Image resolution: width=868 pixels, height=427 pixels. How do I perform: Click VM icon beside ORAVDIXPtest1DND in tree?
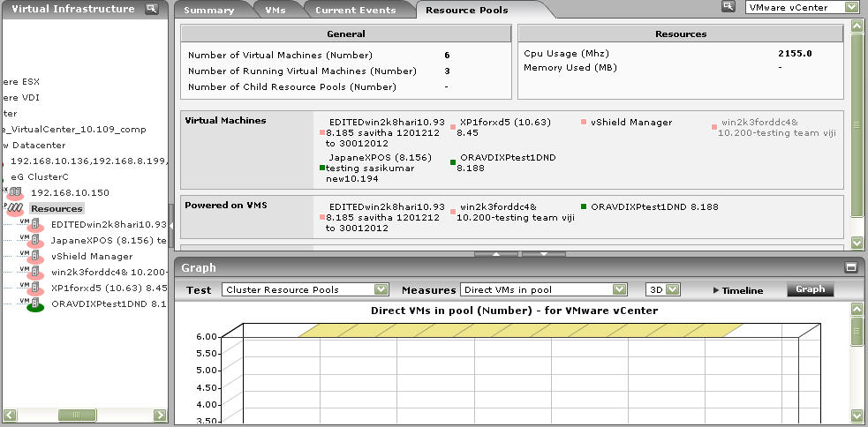34,304
